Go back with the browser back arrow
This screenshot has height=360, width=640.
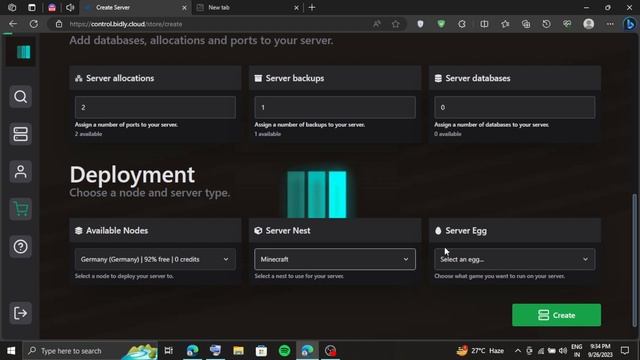(13, 24)
